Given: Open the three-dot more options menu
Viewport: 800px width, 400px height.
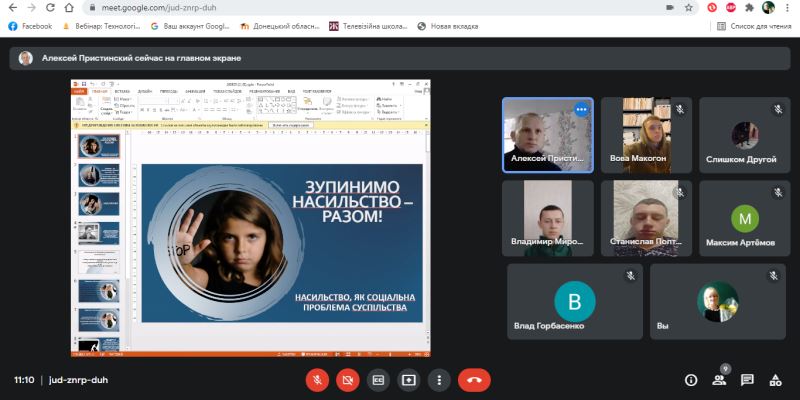Looking at the screenshot, I should pos(439,380).
